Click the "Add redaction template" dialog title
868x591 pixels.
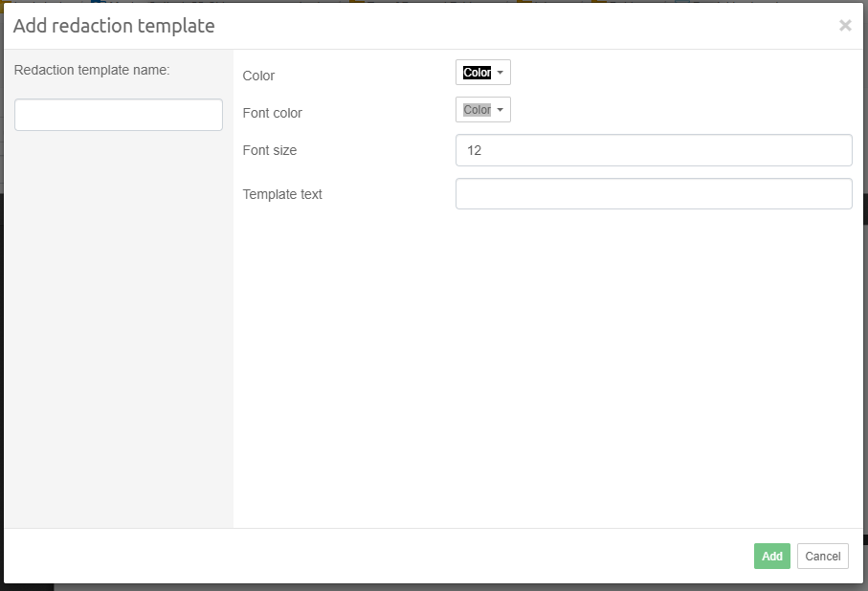point(114,26)
